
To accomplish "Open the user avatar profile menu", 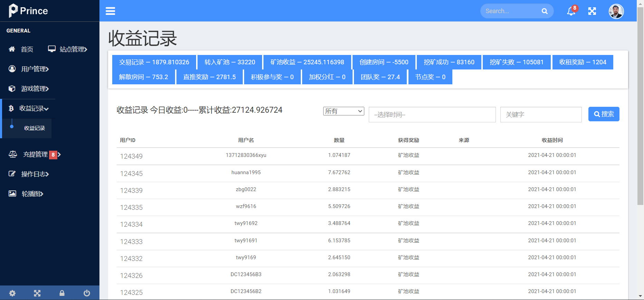I will point(616,11).
